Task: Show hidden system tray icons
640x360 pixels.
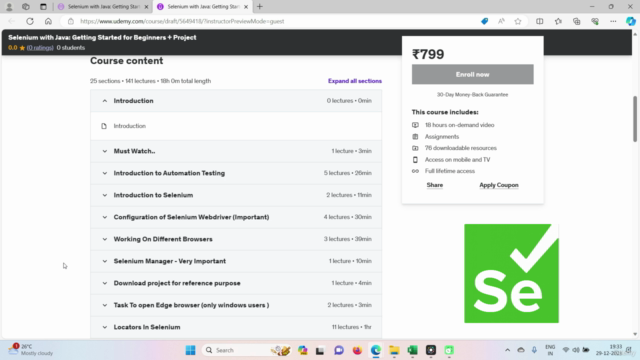Action: [507, 350]
